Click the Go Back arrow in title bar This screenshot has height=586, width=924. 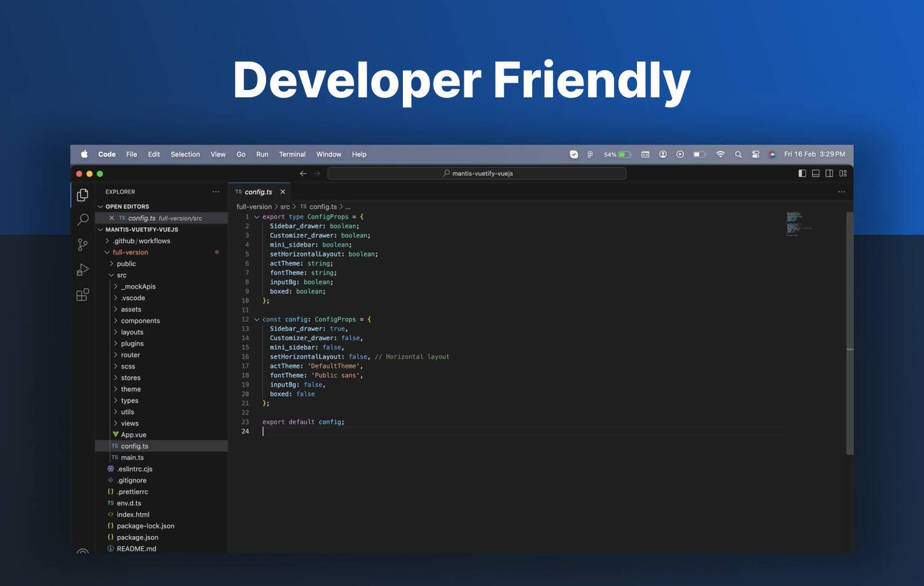pos(303,173)
